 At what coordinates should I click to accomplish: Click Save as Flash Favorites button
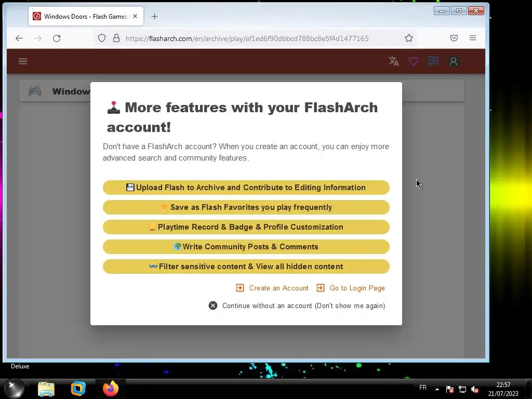[x=246, y=207]
